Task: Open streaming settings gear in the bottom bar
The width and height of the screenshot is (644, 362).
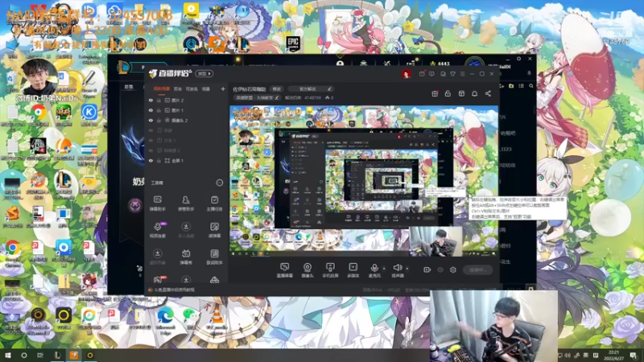Action: point(453,269)
